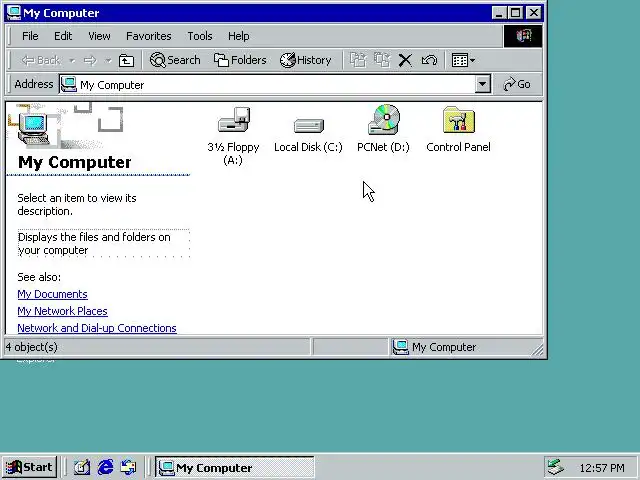Click the Start button
The width and height of the screenshot is (640, 480).
click(x=29, y=467)
